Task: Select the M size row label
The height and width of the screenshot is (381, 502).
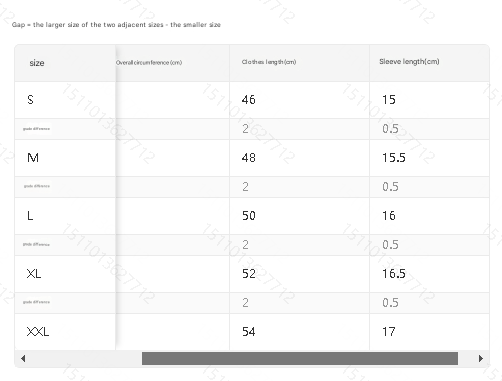Action: click(x=33, y=158)
